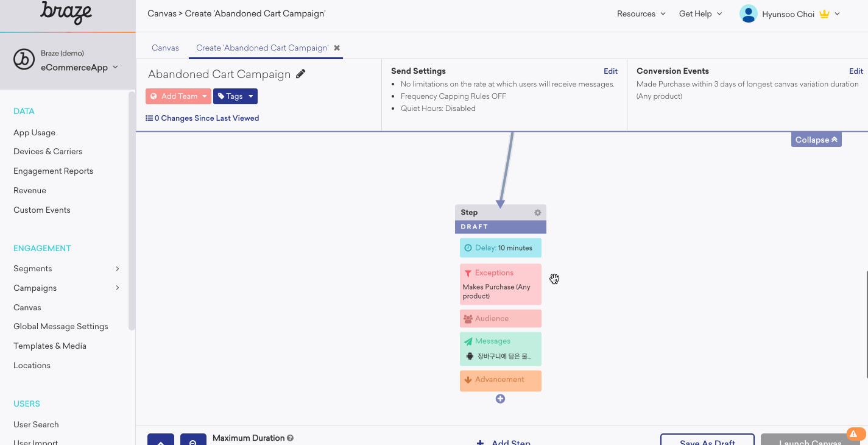Click the Braze logo

click(66, 13)
